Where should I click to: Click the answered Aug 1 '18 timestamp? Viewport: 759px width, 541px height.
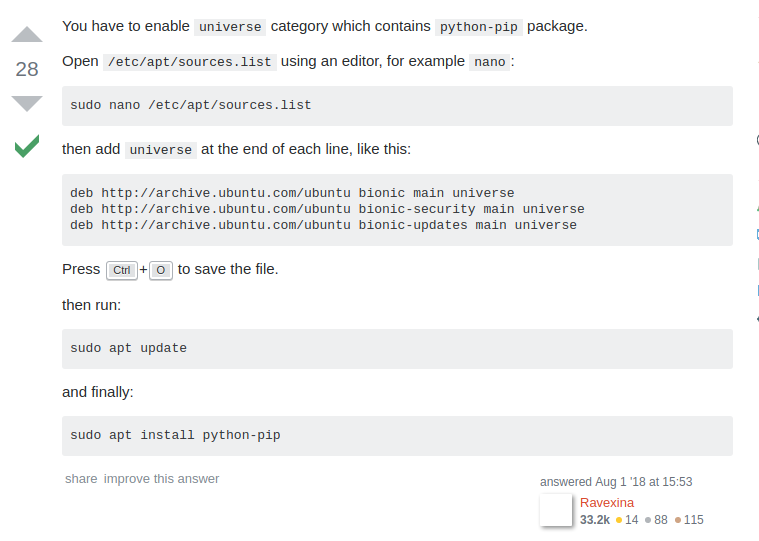tap(616, 482)
